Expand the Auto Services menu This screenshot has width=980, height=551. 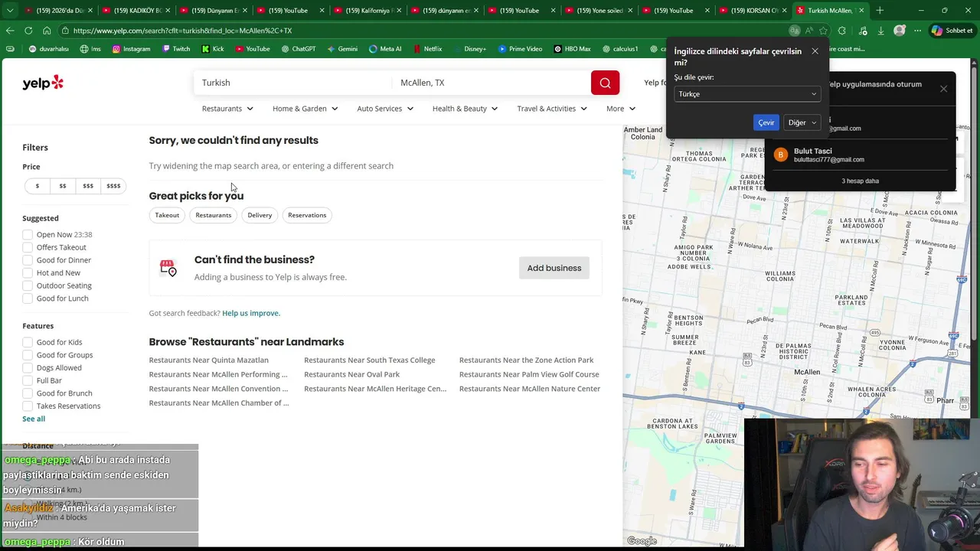click(x=385, y=109)
